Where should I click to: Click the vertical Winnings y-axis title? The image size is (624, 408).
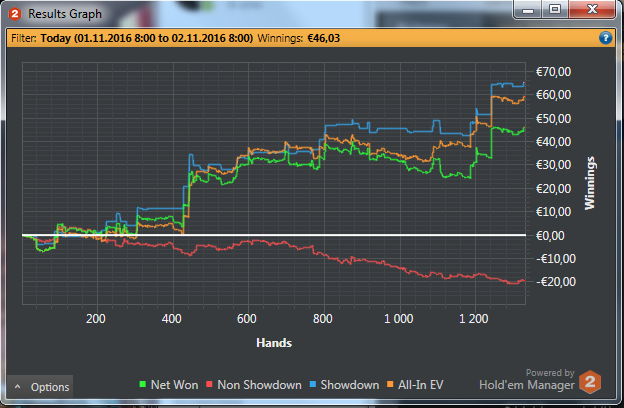(589, 183)
